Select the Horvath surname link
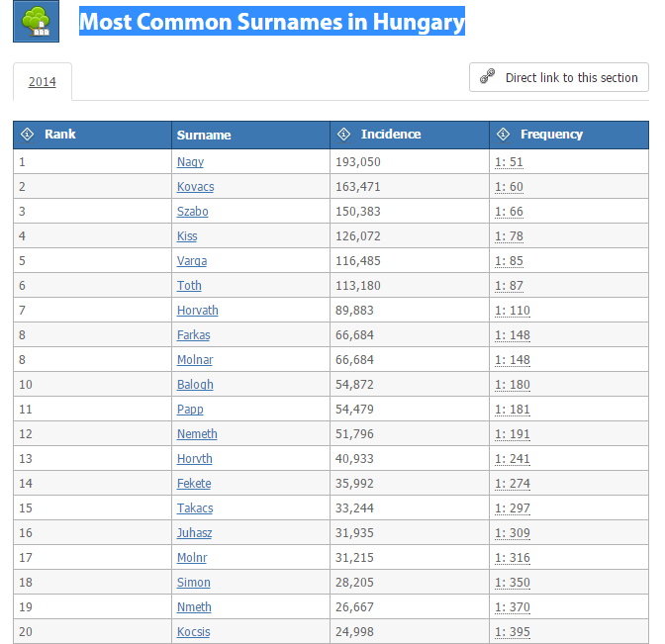 (x=197, y=311)
